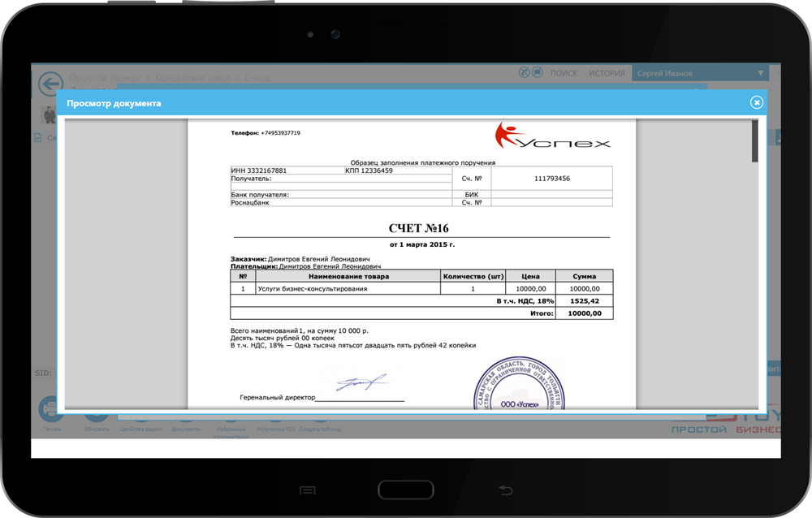Click the Обновить (Refresh) icon
This screenshot has height=518, width=812.
coord(95,414)
